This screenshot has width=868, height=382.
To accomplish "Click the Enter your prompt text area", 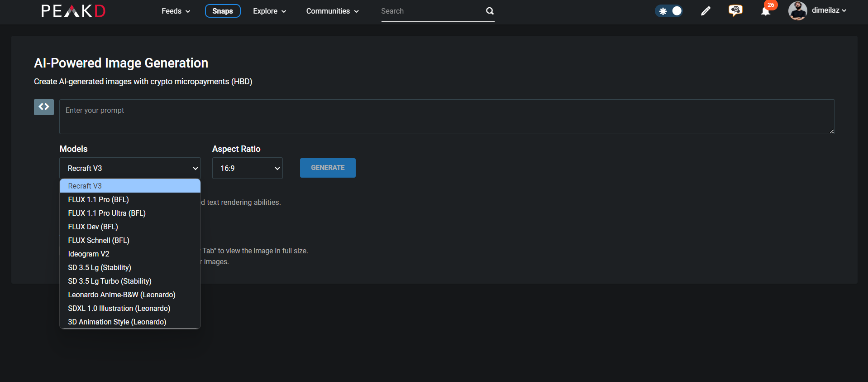I will point(447,116).
